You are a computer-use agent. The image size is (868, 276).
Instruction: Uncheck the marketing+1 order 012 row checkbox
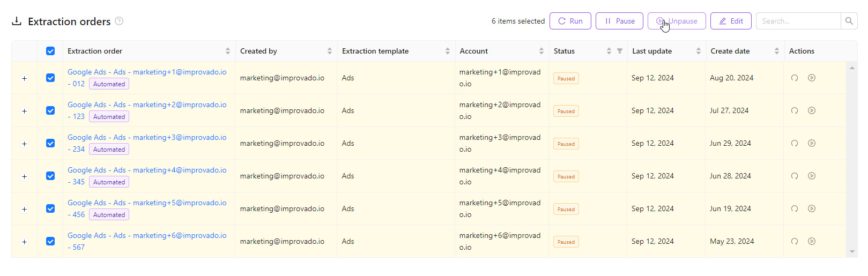(50, 78)
